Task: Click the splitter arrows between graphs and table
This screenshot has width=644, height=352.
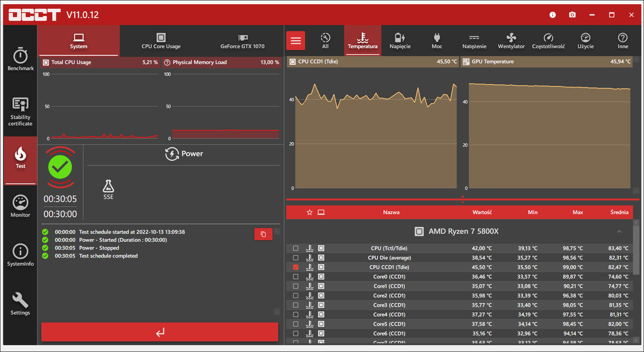Action: point(463,199)
